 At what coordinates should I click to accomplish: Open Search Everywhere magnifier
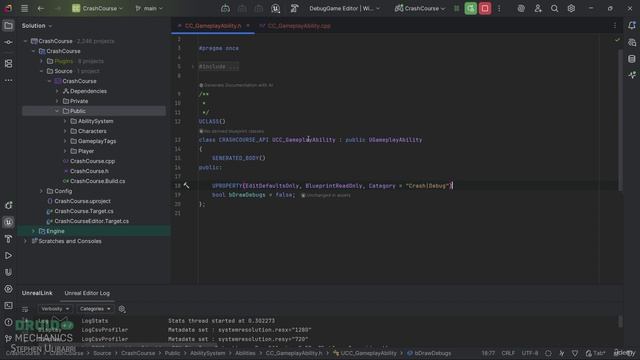pos(554,8)
